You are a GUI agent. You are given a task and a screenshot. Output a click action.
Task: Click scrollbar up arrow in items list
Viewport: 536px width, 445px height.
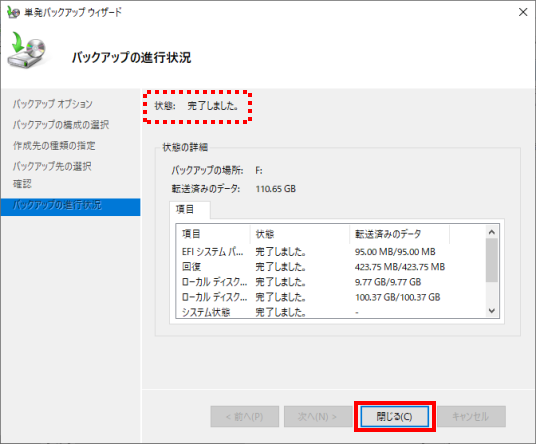492,232
